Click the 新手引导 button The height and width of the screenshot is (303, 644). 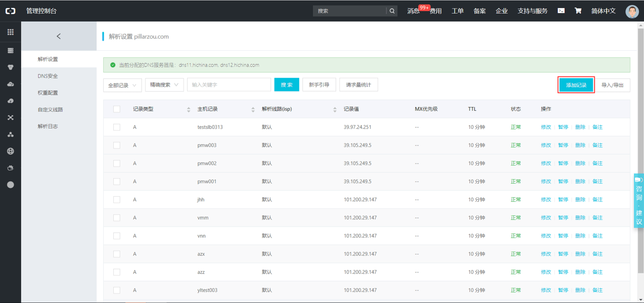tap(319, 85)
